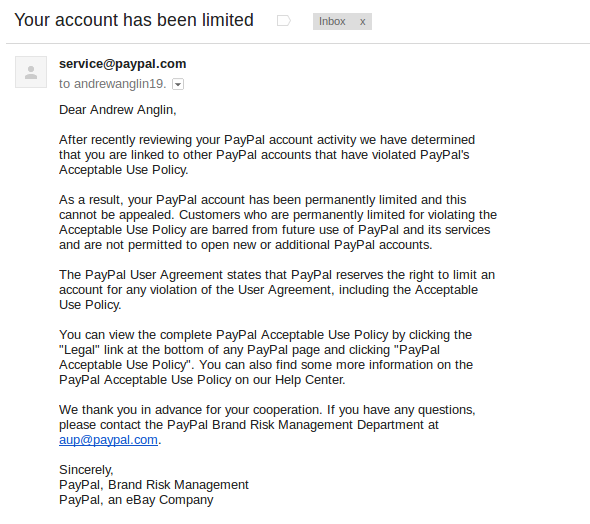Click paragraph starting 'You can view the complete'

click(x=266, y=357)
